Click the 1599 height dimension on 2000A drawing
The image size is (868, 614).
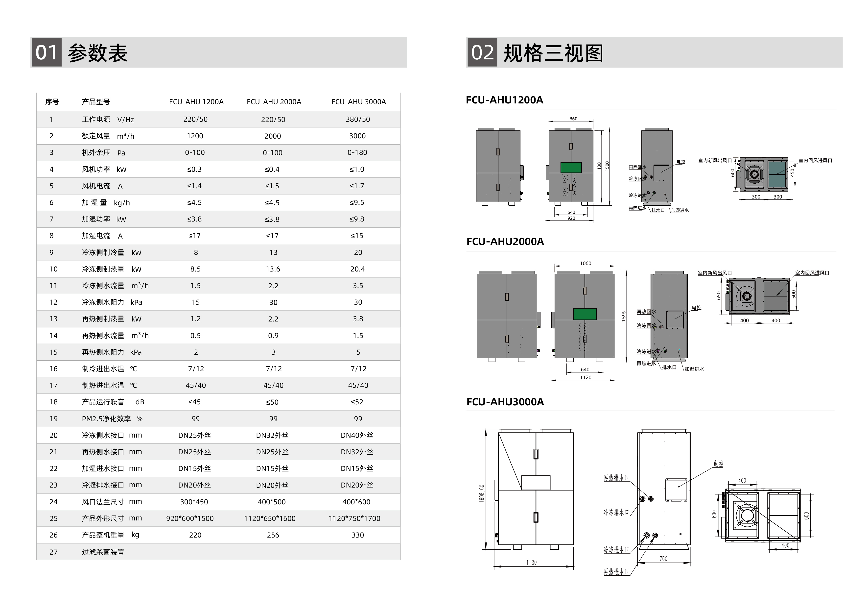pos(624,316)
